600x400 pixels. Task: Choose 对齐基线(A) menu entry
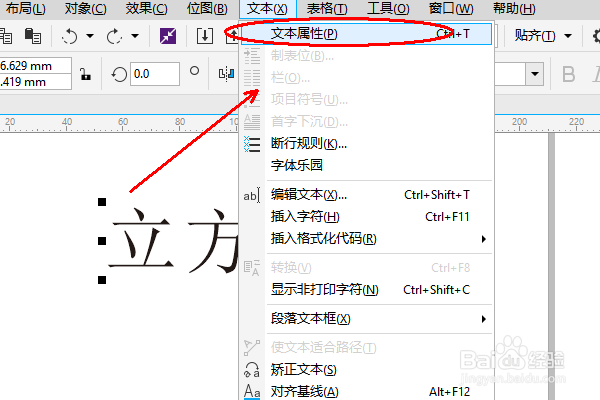[367, 392]
